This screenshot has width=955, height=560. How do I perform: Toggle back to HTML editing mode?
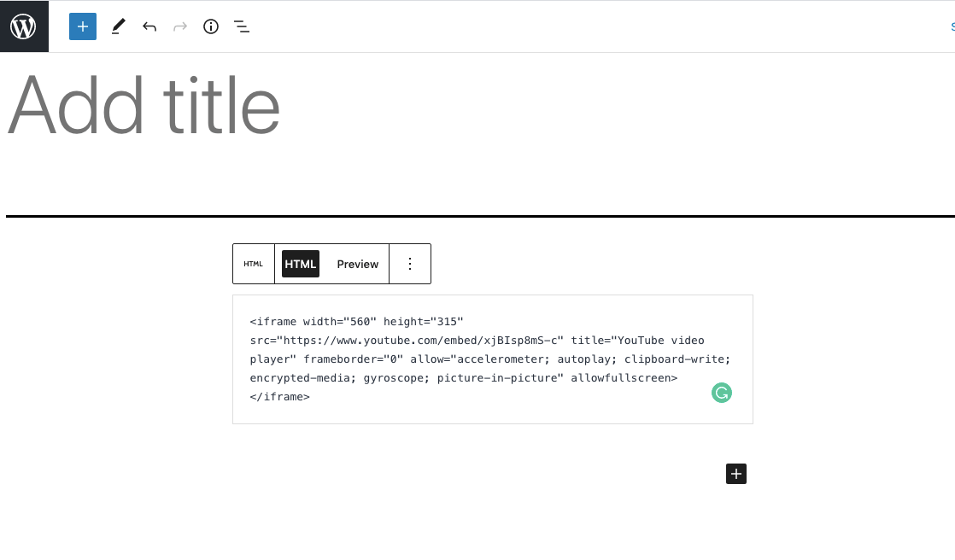tap(300, 264)
